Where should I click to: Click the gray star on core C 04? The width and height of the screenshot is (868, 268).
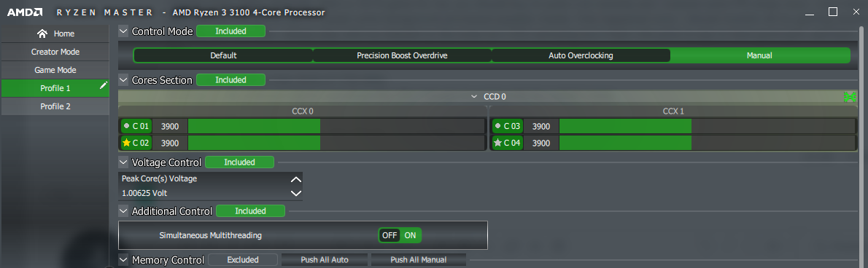tap(497, 143)
